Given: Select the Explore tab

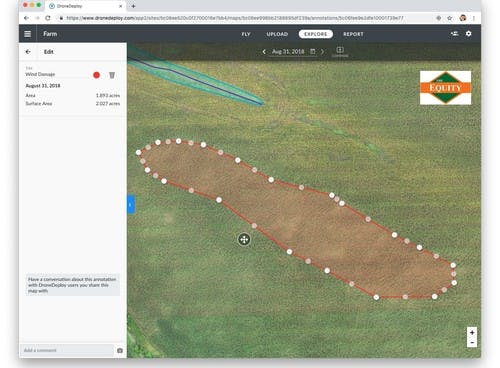Looking at the screenshot, I should tap(316, 34).
